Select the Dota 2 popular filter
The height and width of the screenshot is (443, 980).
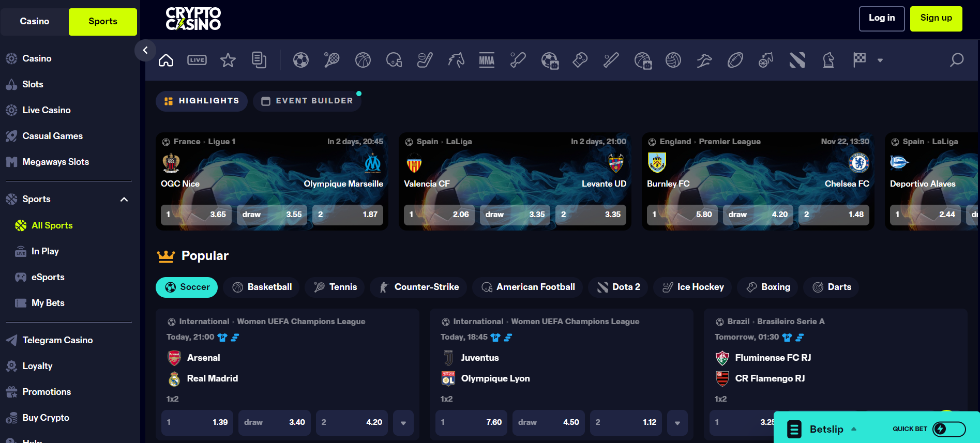618,287
